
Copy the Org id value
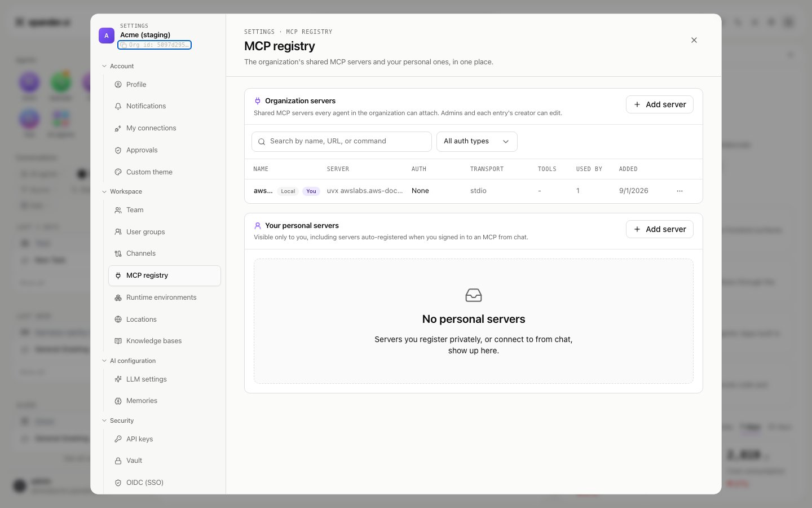click(155, 45)
